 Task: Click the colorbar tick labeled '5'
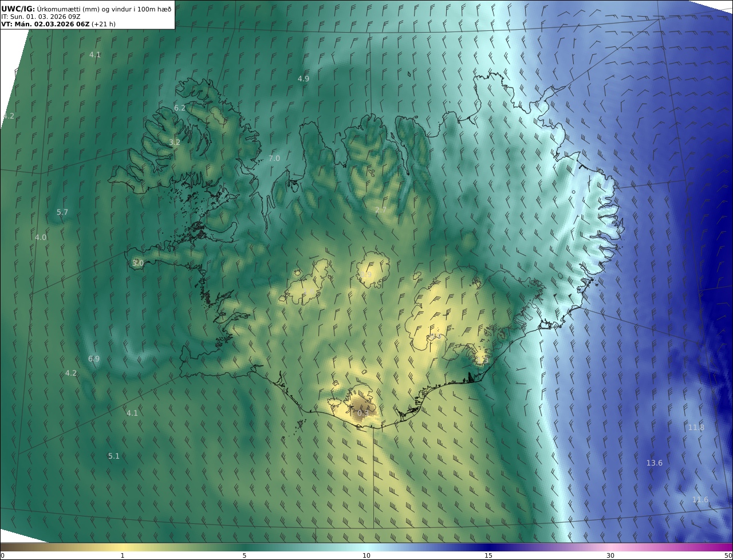[245, 555]
